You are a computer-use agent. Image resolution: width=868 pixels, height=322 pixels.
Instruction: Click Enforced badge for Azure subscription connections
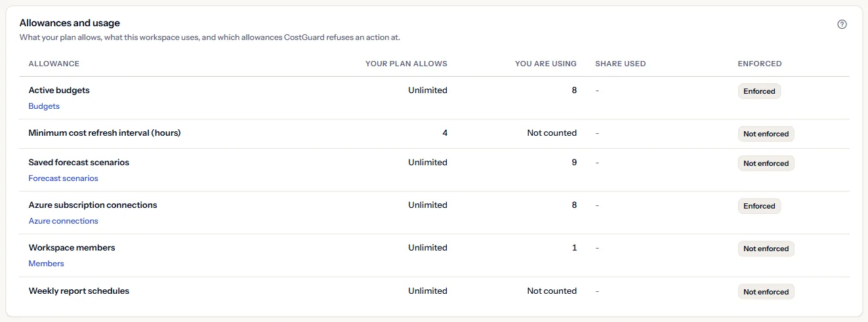pyautogui.click(x=759, y=206)
